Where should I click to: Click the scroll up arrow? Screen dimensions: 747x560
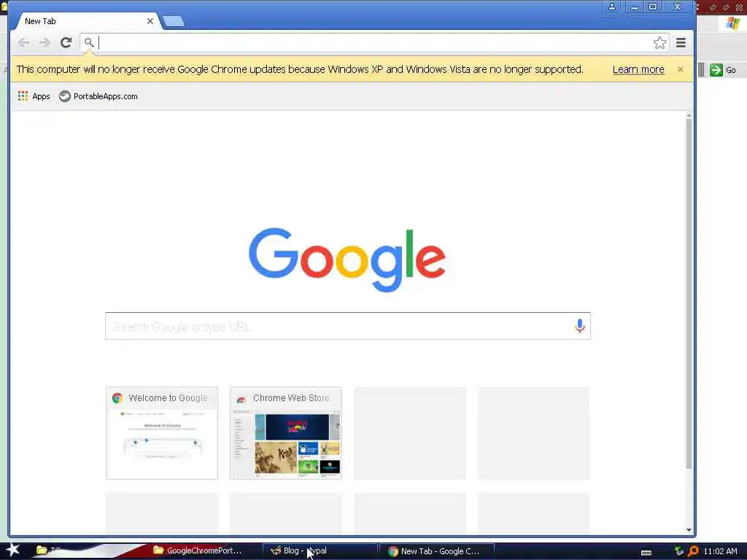(689, 116)
